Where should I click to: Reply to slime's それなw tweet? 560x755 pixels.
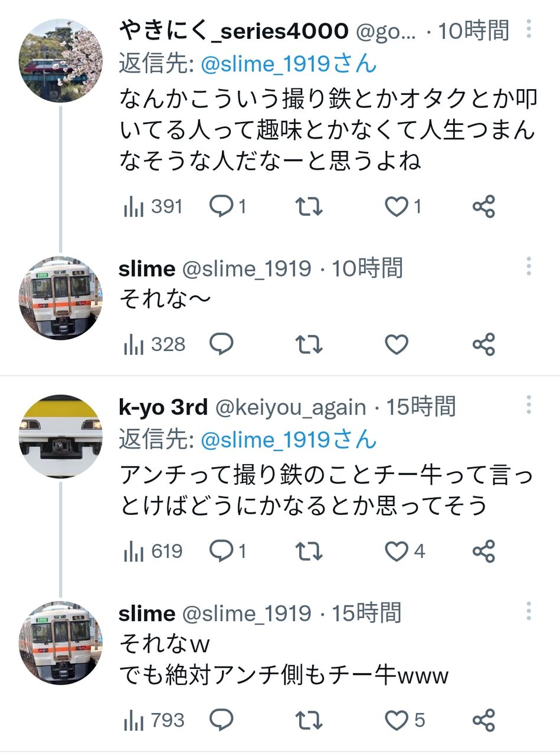click(x=222, y=720)
